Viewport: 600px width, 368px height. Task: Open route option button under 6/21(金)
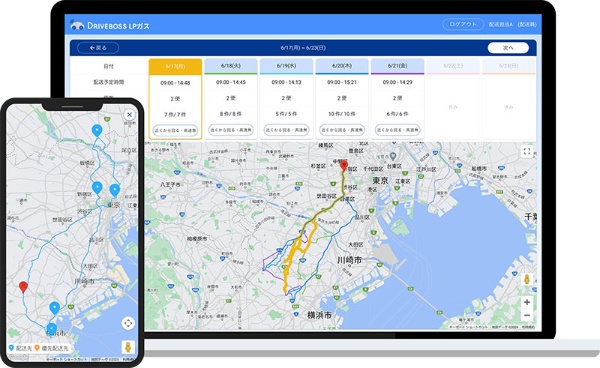(397, 130)
